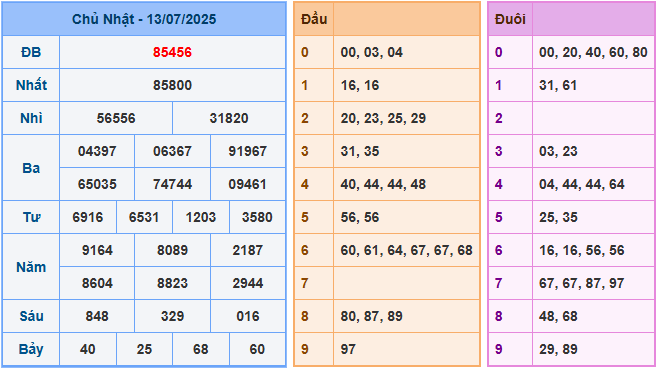Click Năm prize number 8604

pos(97,283)
